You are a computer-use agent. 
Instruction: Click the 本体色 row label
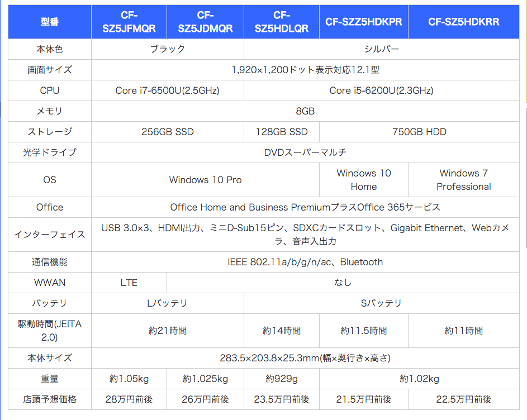pos(50,49)
